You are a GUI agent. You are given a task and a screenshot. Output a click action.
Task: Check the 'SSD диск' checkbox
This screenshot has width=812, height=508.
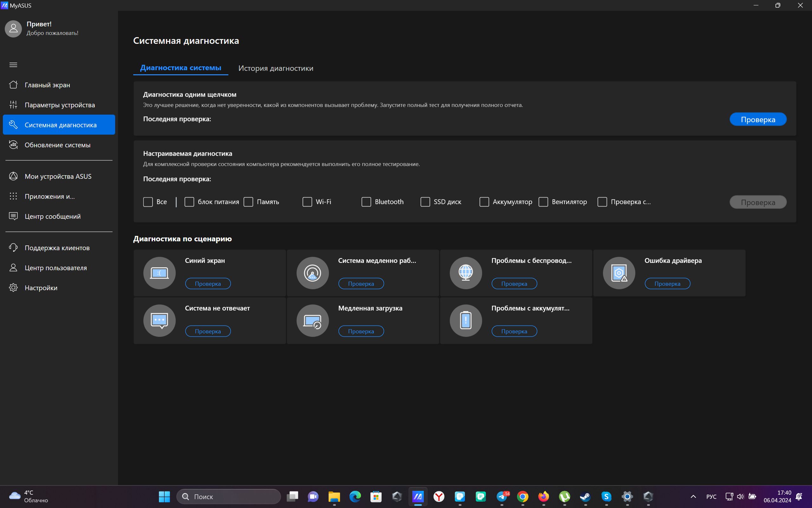tap(425, 202)
